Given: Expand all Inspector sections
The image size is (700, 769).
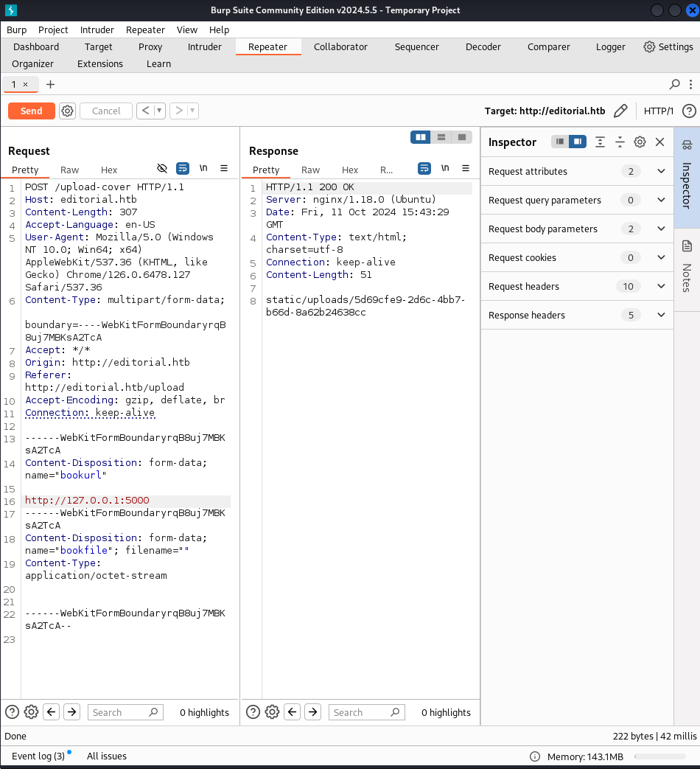Looking at the screenshot, I should 600,142.
